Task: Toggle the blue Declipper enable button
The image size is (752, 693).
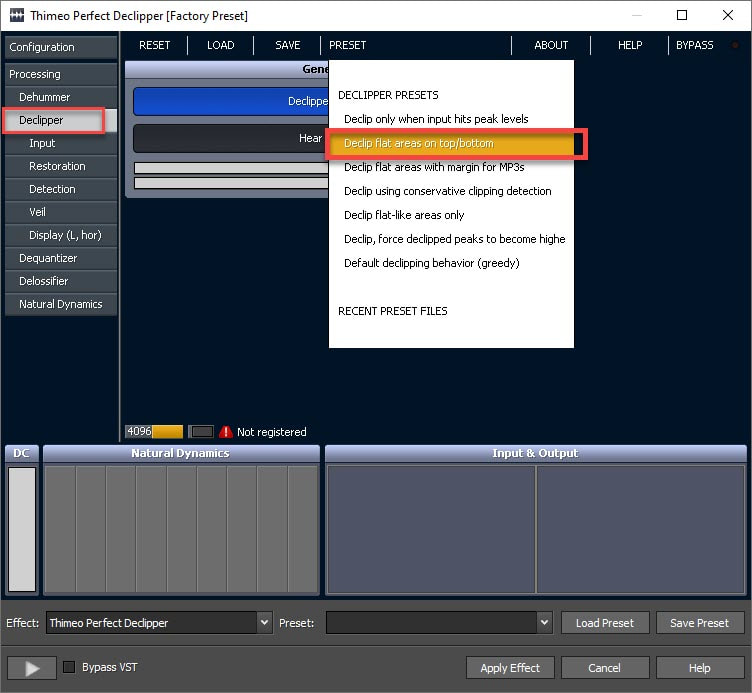Action: pyautogui.click(x=231, y=101)
